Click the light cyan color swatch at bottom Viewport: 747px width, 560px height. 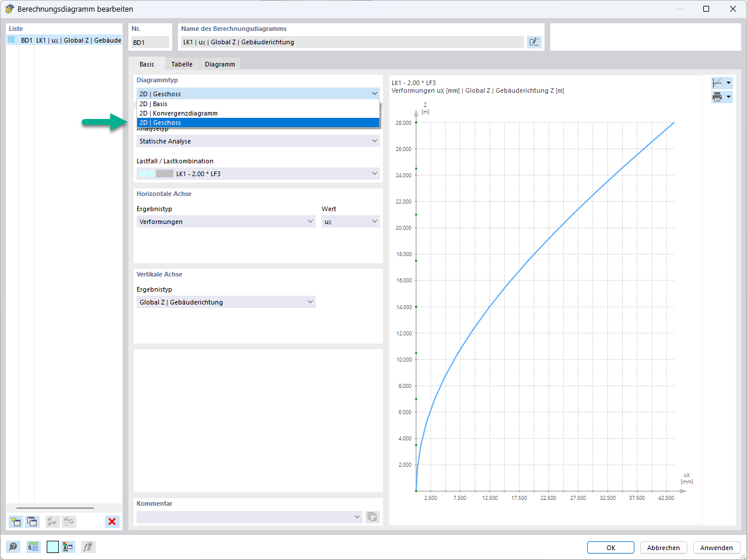pyautogui.click(x=53, y=547)
